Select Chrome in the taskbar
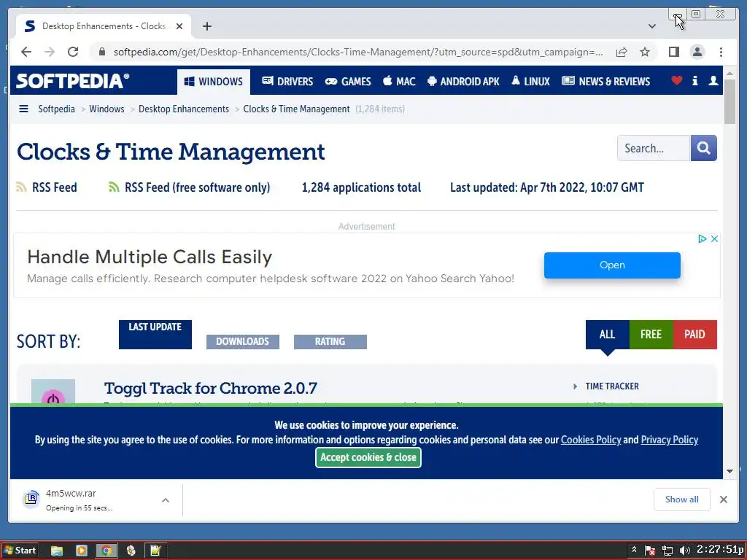 [107, 551]
